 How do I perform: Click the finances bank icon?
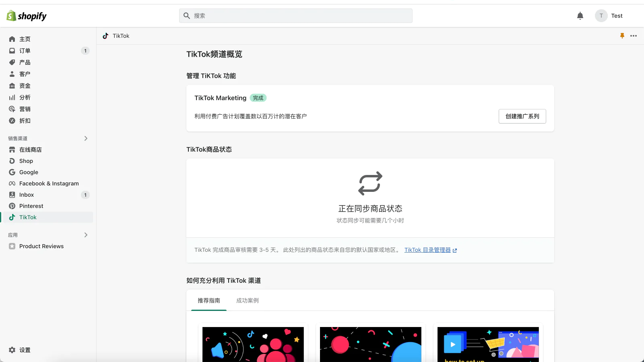[x=12, y=86]
